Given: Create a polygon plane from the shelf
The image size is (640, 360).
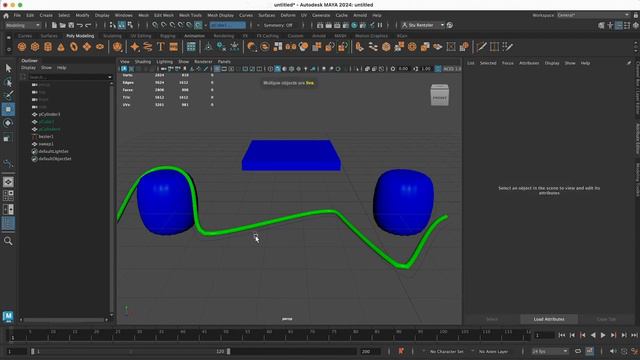Looking at the screenshot, I should (x=87, y=47).
